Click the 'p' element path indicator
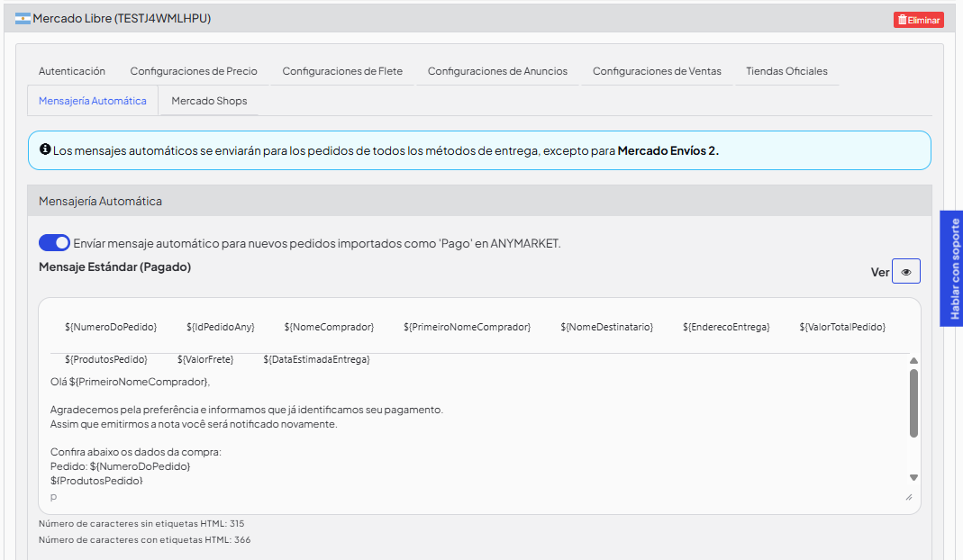Image resolution: width=963 pixels, height=560 pixels. [x=53, y=497]
